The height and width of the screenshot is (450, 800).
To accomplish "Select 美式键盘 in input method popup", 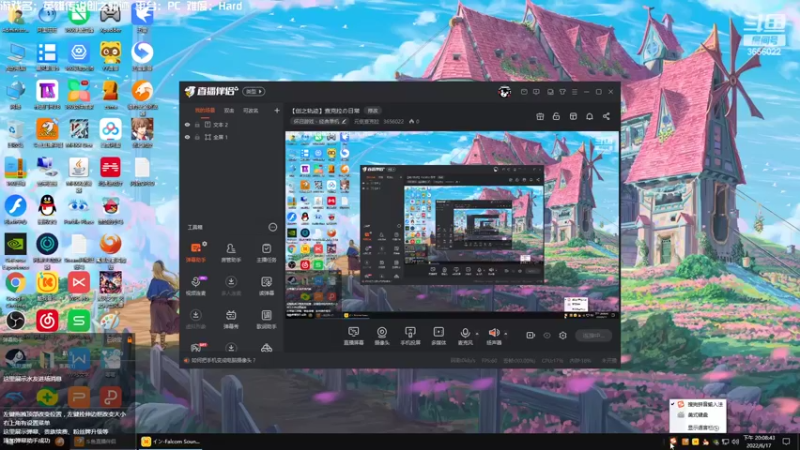I will (x=698, y=415).
